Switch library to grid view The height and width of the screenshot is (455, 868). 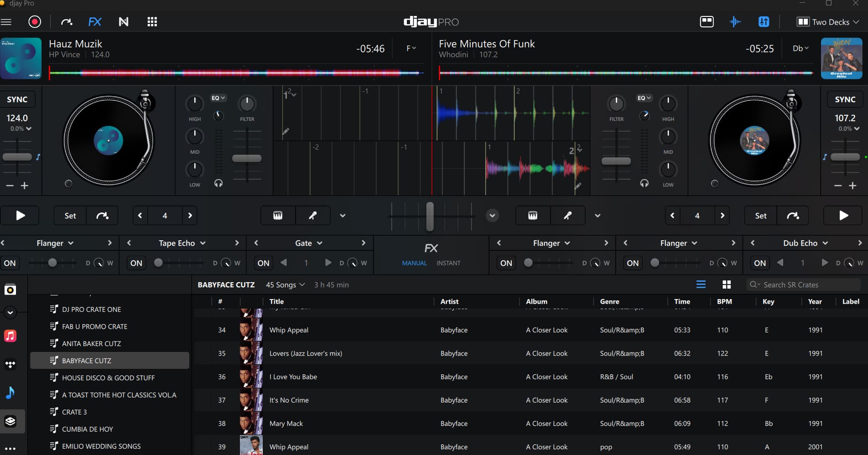click(x=727, y=285)
